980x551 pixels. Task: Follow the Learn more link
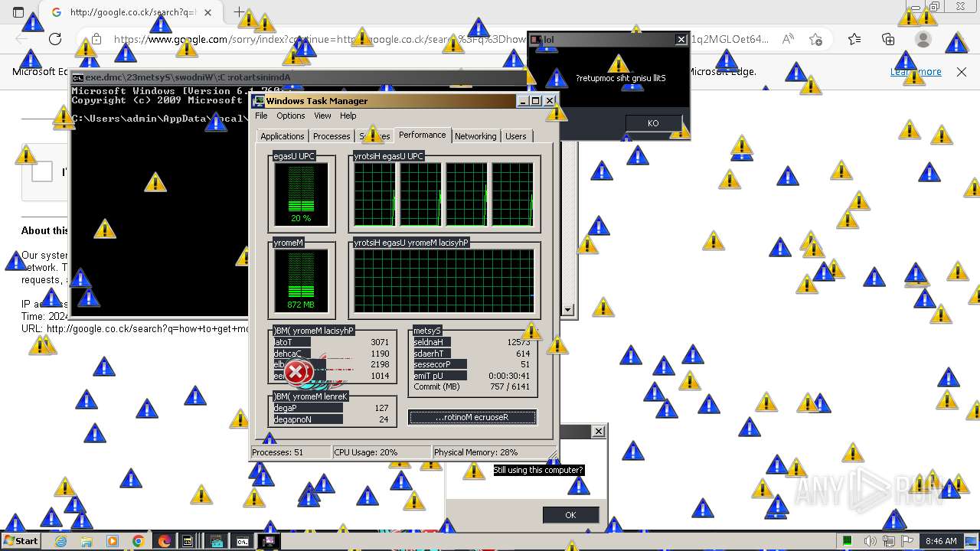click(x=916, y=72)
